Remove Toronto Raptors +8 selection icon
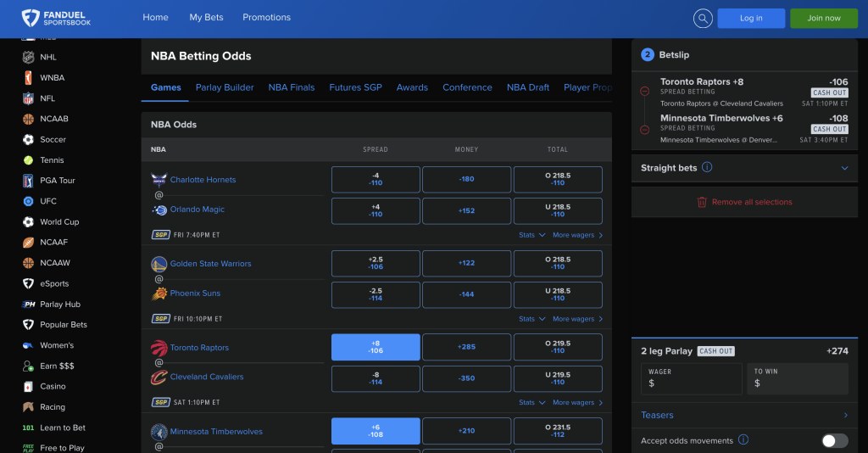This screenshot has height=453, width=868. 644,92
